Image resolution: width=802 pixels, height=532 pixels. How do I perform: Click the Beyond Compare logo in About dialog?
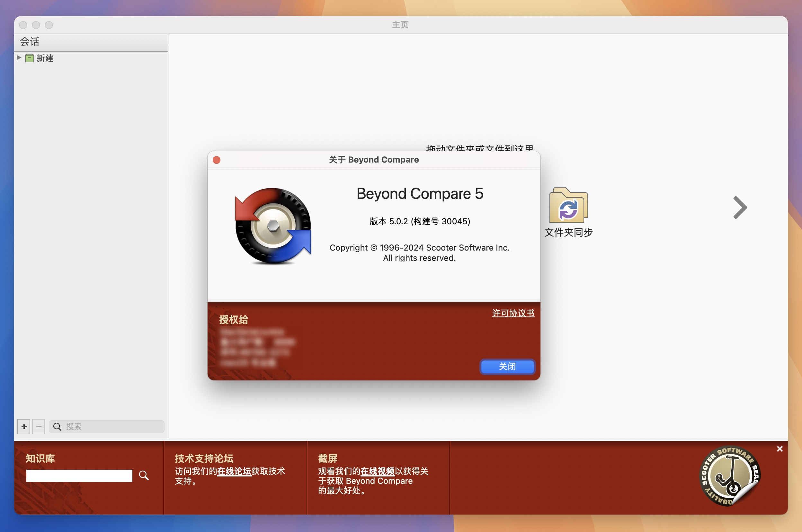273,226
